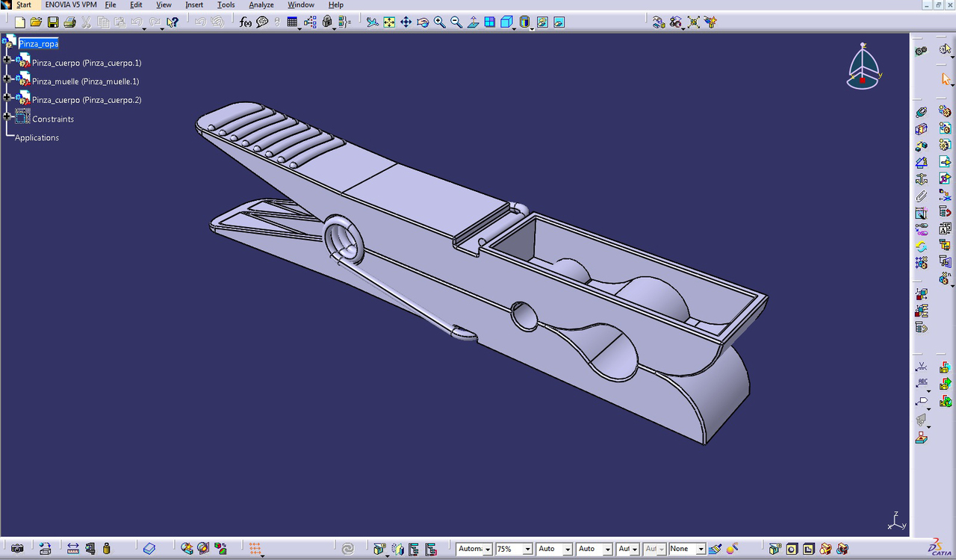Screen dimensions: 956x560
Task: Click the Multi-view layout icon
Action: 490,22
